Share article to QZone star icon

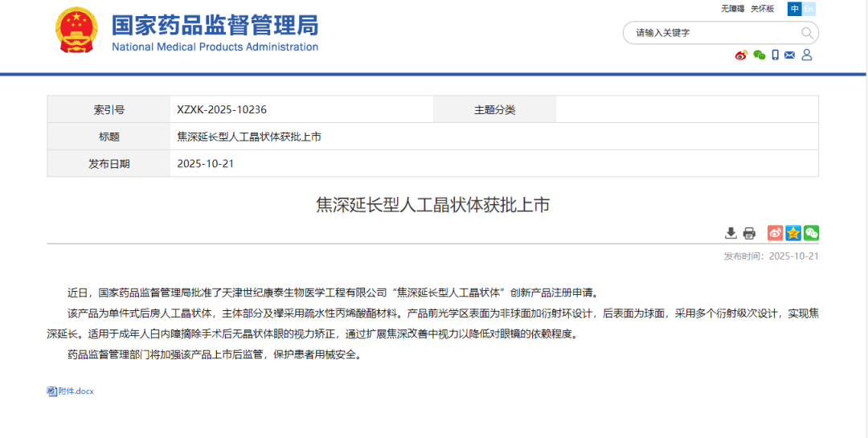[x=793, y=233]
